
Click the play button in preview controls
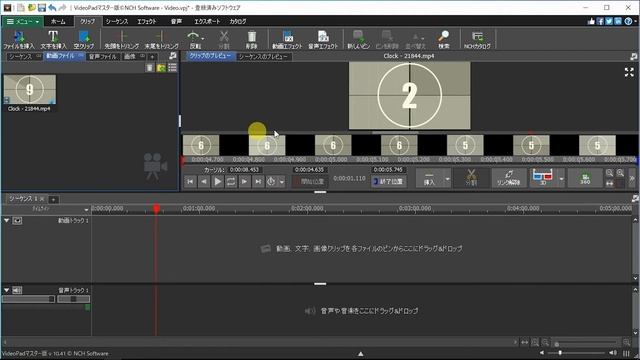[x=218, y=182]
